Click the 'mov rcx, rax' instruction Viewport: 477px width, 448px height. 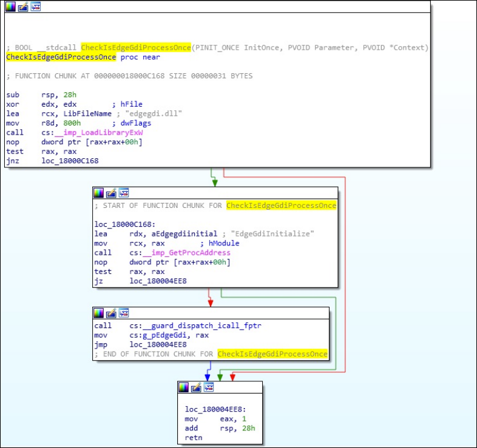click(x=129, y=243)
